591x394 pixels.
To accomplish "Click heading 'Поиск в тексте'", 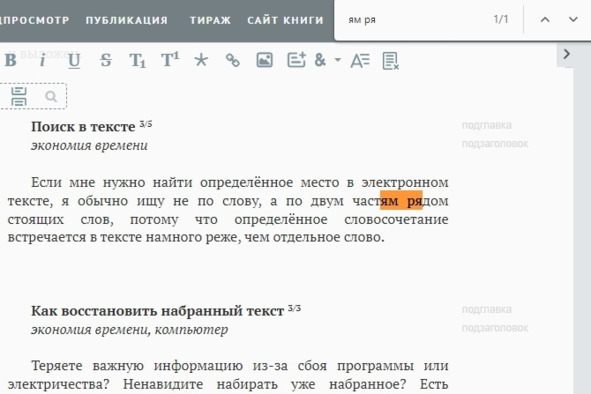I will (83, 127).
